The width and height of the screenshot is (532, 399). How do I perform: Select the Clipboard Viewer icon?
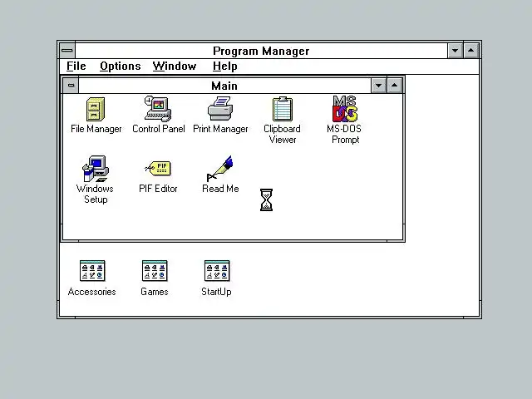coord(283,109)
